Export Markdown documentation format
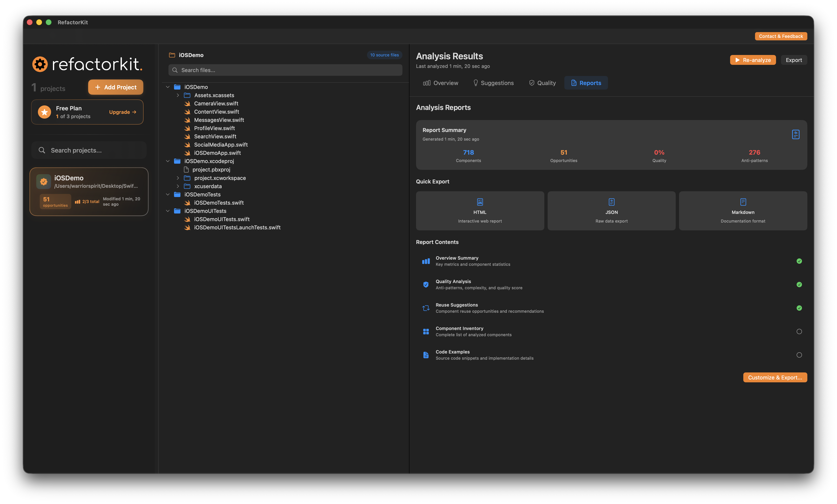837x504 pixels. (743, 211)
